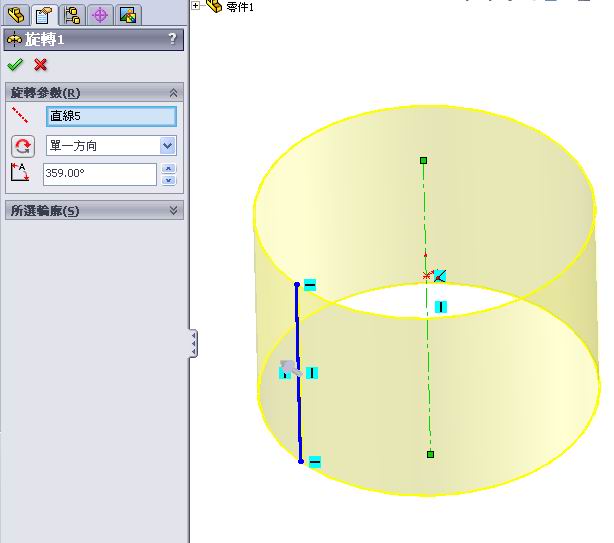Click the bottom green endpoint of centerline
The width and height of the screenshot is (614, 543).
pyautogui.click(x=430, y=454)
